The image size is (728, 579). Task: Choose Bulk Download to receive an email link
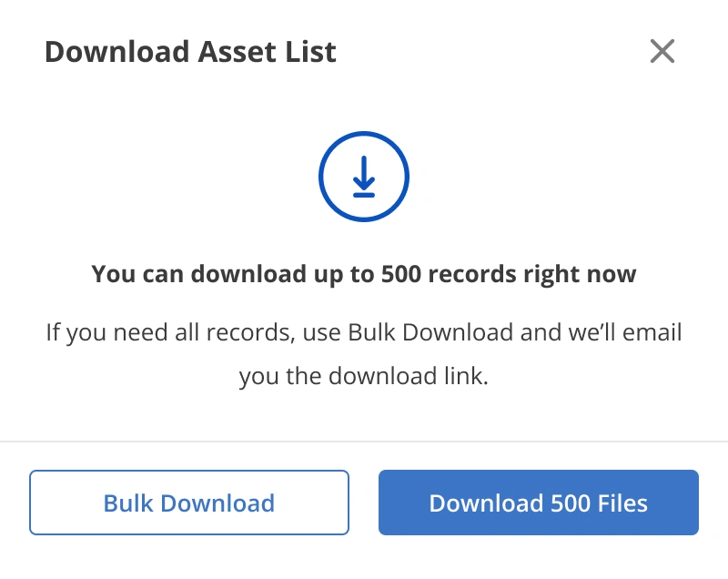(189, 503)
